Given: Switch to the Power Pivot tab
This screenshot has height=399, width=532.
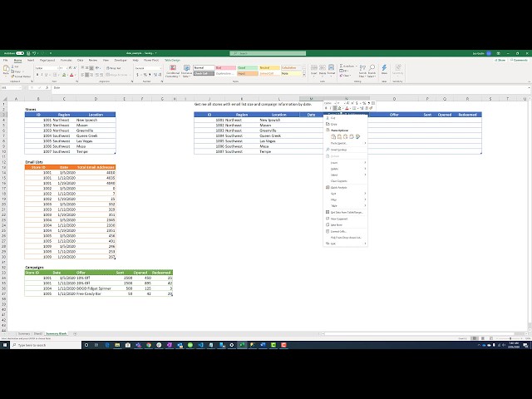Looking at the screenshot, I should pos(151,60).
